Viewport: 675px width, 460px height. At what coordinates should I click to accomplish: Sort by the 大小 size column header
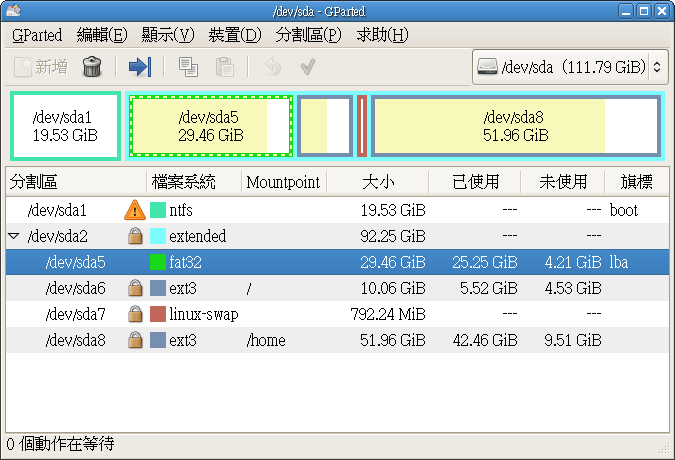377,182
